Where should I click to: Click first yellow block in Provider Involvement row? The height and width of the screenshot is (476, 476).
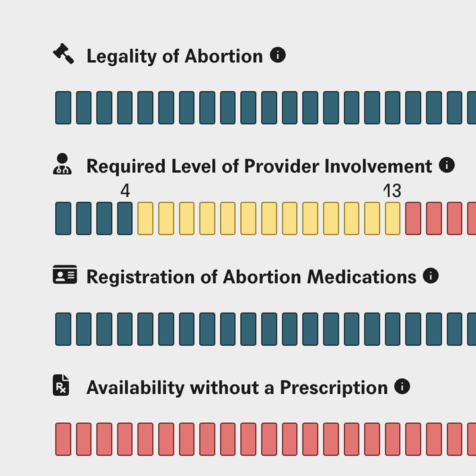[x=145, y=218]
